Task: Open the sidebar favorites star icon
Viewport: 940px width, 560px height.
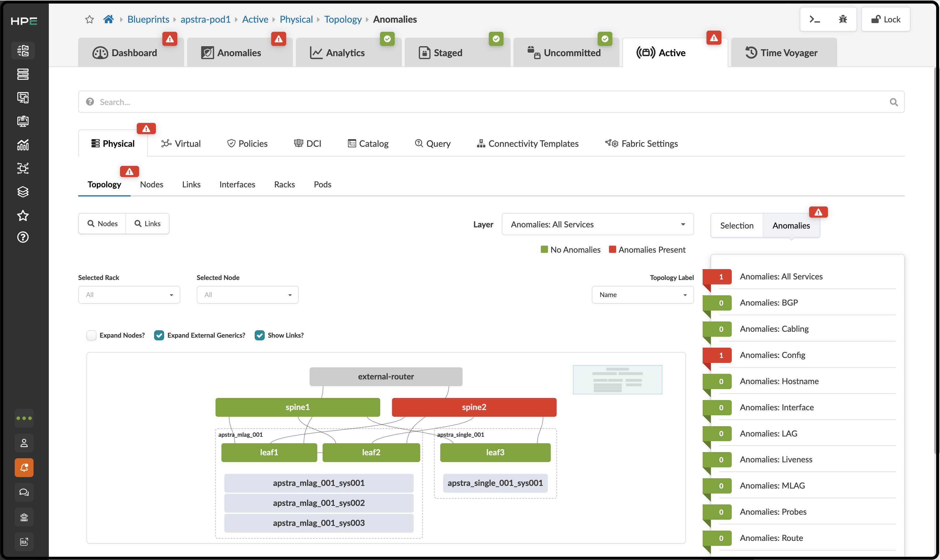Action: click(x=23, y=216)
